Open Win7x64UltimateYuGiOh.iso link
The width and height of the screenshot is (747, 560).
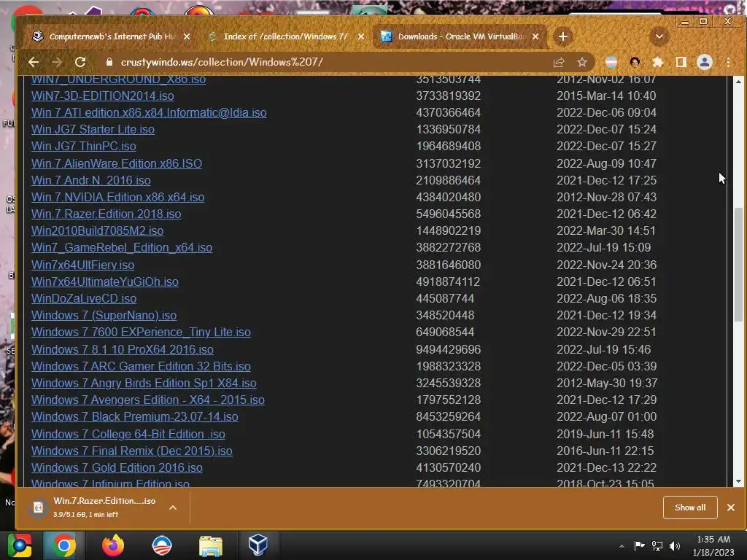pyautogui.click(x=105, y=281)
